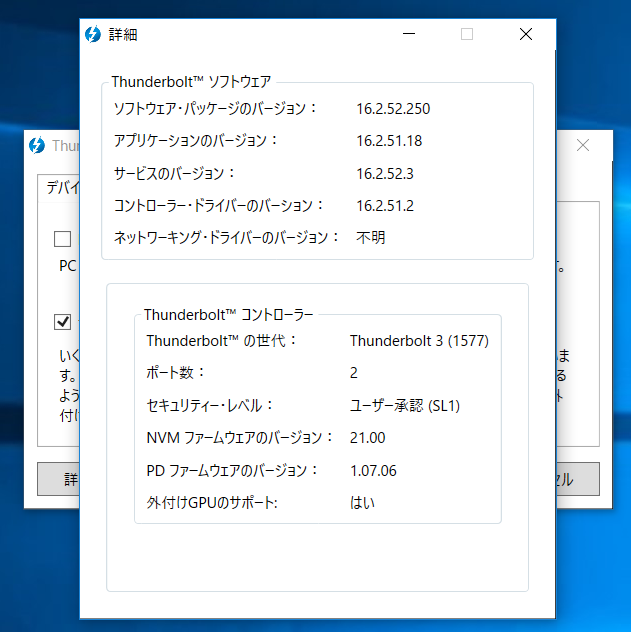
Task: Click PD ファームウェアのバージョン label
Action: tap(232, 470)
